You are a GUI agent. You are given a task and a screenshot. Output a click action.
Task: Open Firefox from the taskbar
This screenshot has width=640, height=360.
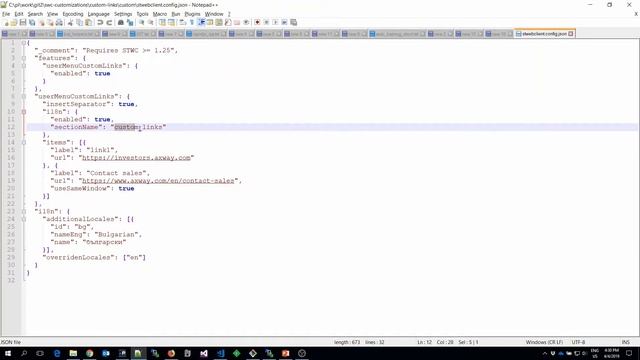point(171,353)
